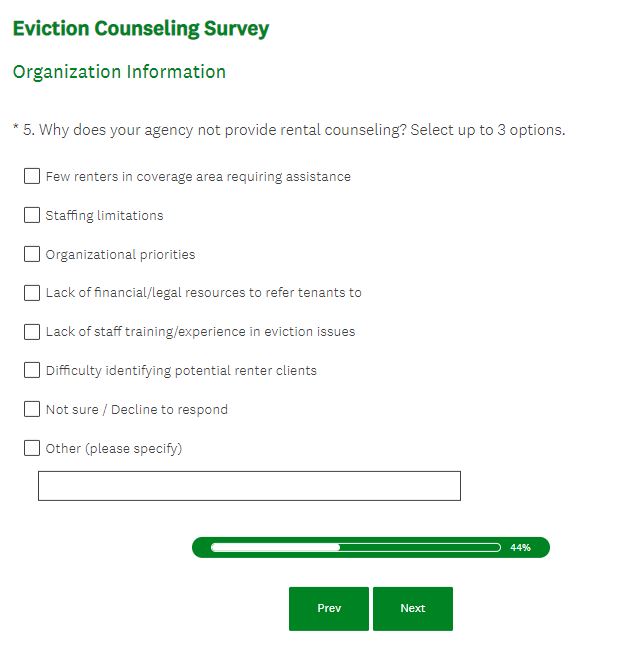Click the 'Not sure / Decline to respond' label text
This screenshot has height=657, width=626.
coord(136,409)
